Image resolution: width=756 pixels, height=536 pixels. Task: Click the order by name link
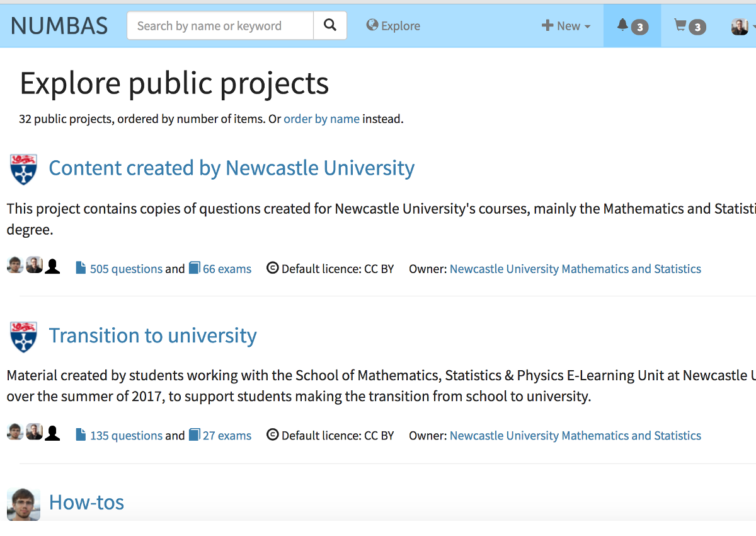click(x=321, y=119)
